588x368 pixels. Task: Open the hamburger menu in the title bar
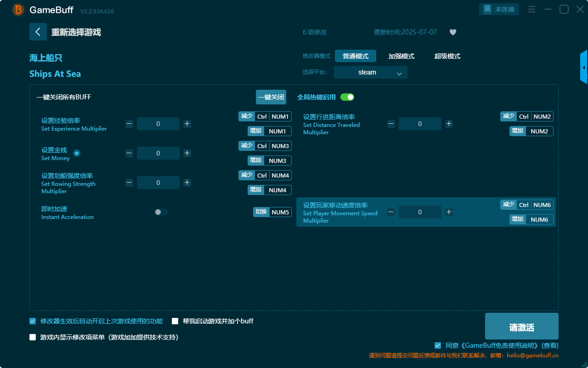(531, 9)
